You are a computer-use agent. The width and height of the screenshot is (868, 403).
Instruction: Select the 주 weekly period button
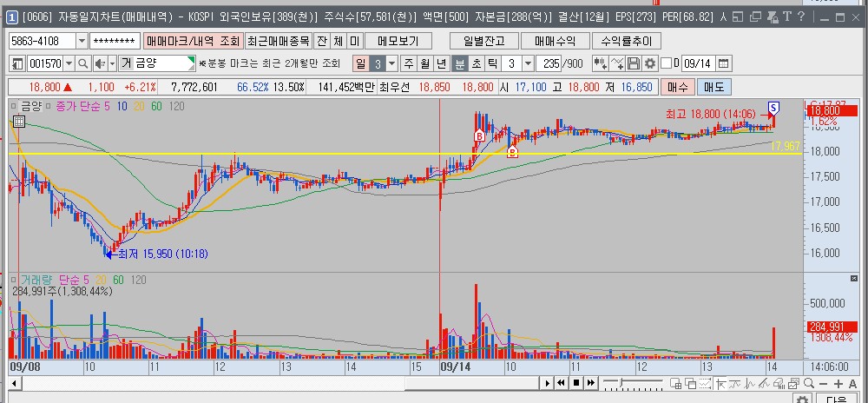pos(409,63)
